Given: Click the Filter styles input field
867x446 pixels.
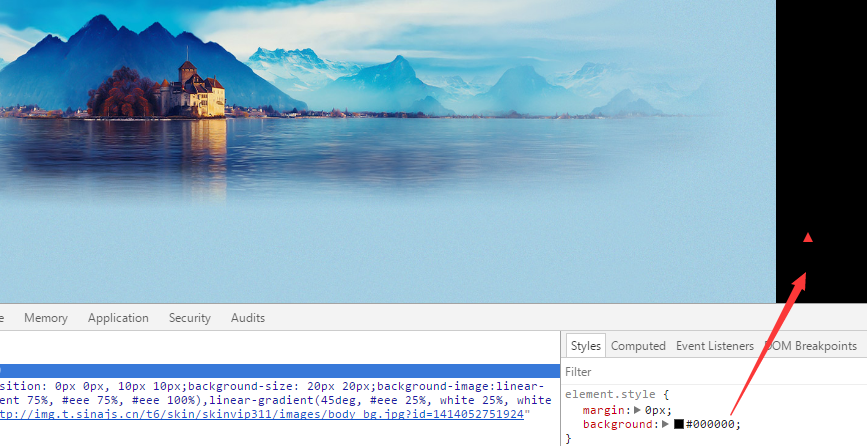Looking at the screenshot, I should 710,372.
